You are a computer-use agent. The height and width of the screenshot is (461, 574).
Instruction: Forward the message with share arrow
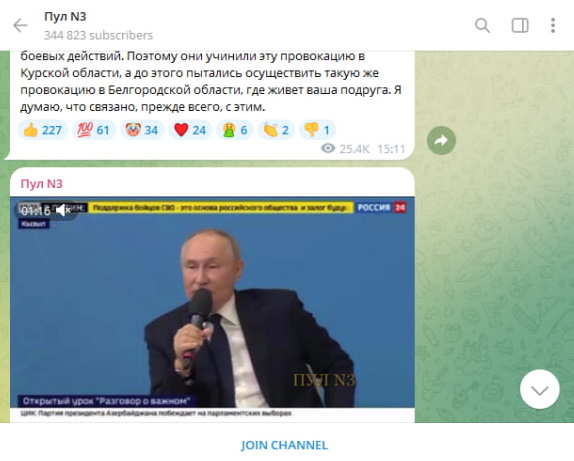pyautogui.click(x=441, y=140)
